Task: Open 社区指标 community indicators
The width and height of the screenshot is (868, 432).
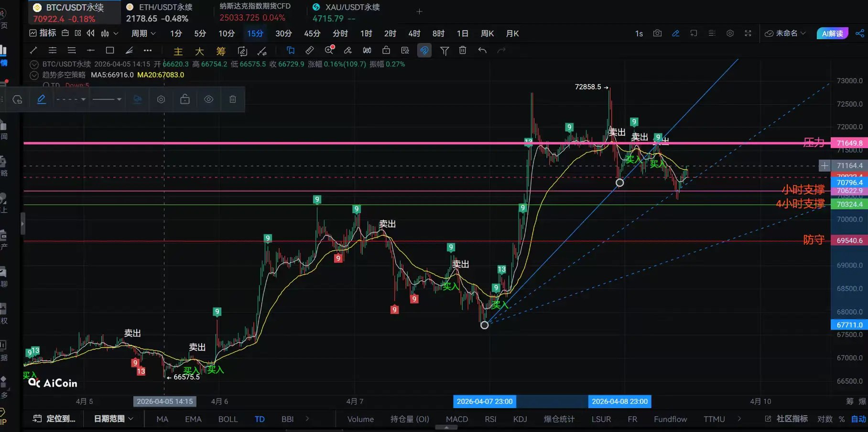Action: coord(786,419)
